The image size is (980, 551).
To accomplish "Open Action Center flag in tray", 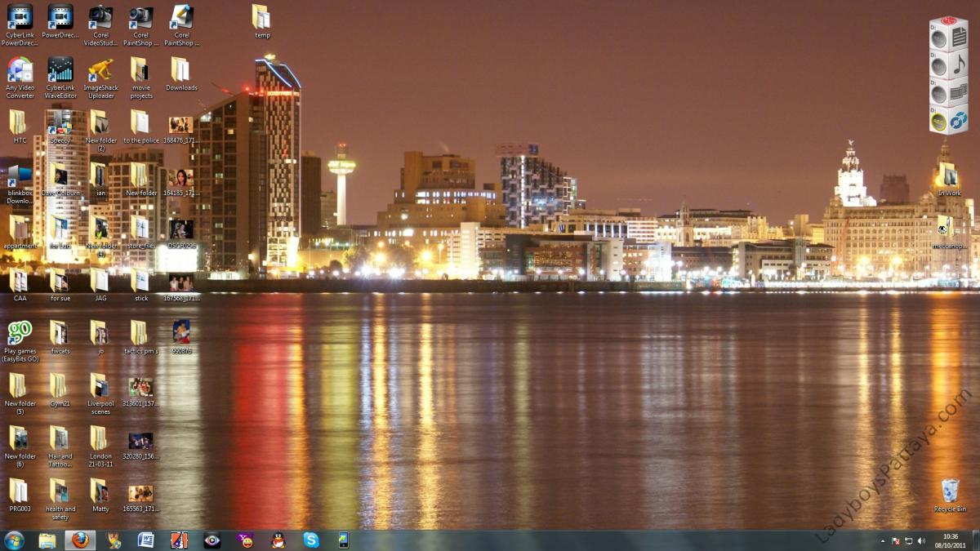I will [x=895, y=541].
